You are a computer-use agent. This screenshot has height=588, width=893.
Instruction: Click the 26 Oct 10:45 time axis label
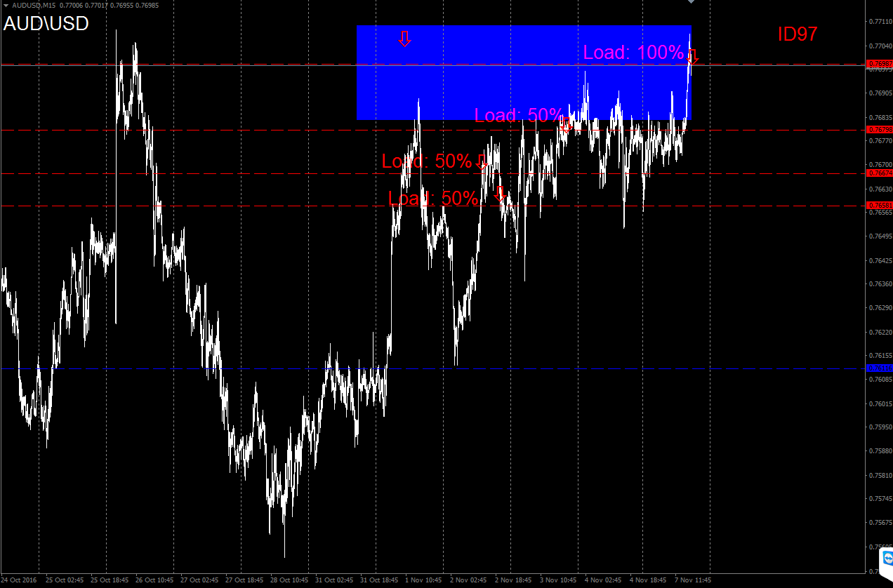(x=153, y=580)
